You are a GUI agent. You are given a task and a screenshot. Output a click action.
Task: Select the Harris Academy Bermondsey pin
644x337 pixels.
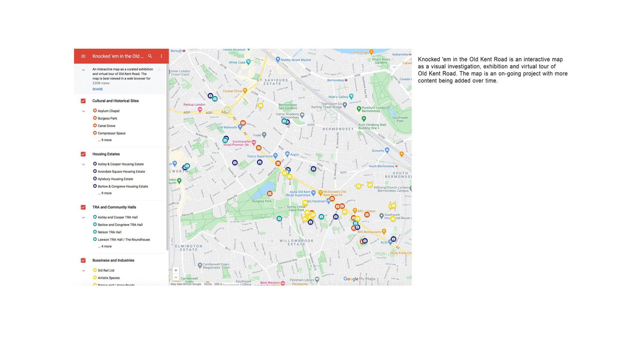[302, 115]
